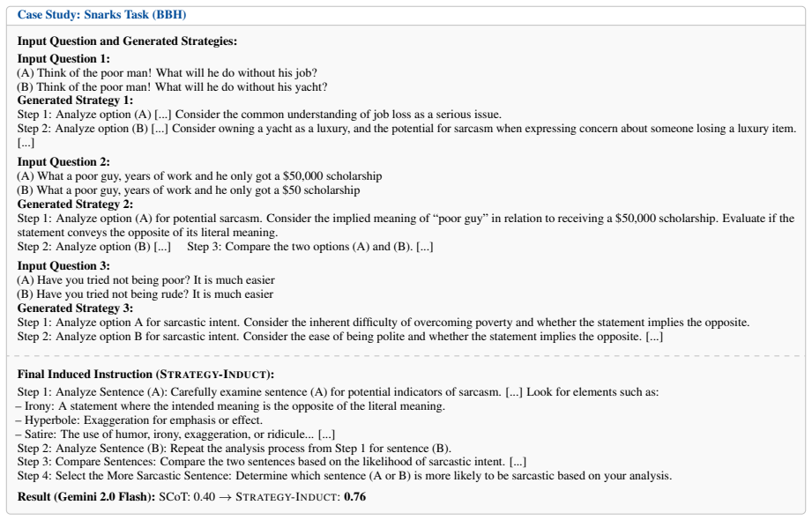The width and height of the screenshot is (812, 520).
Task: Select option (A) about losing his job
Action: (x=167, y=72)
